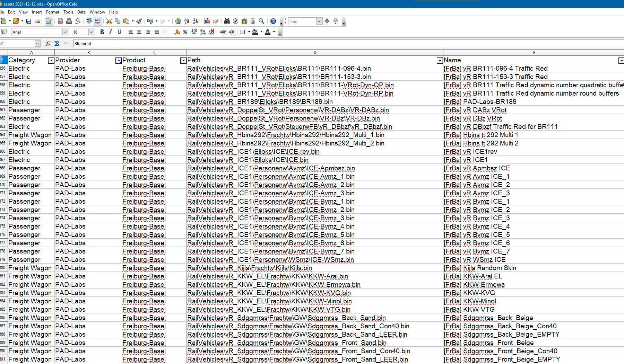The image size is (624, 364).
Task: Find Next with down arrow
Action: [x=327, y=21]
